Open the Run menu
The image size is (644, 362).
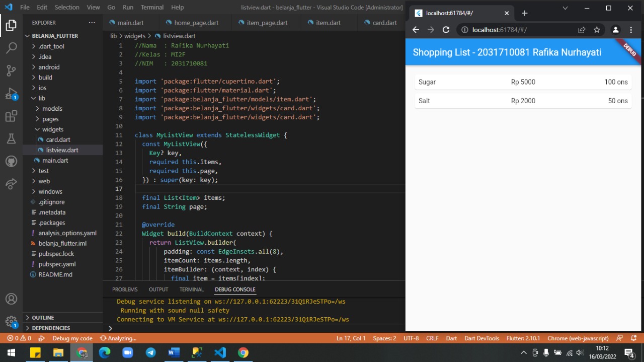[128, 7]
